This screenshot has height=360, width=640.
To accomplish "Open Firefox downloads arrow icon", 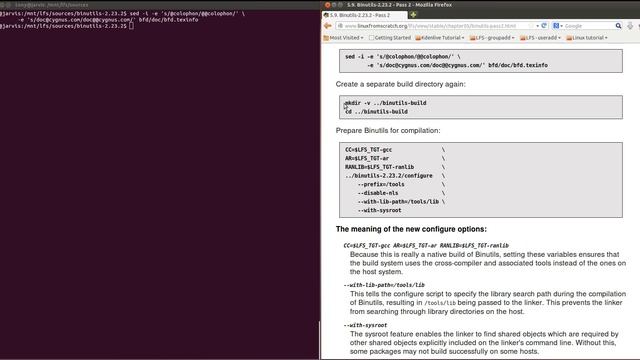I will (x=630, y=26).
